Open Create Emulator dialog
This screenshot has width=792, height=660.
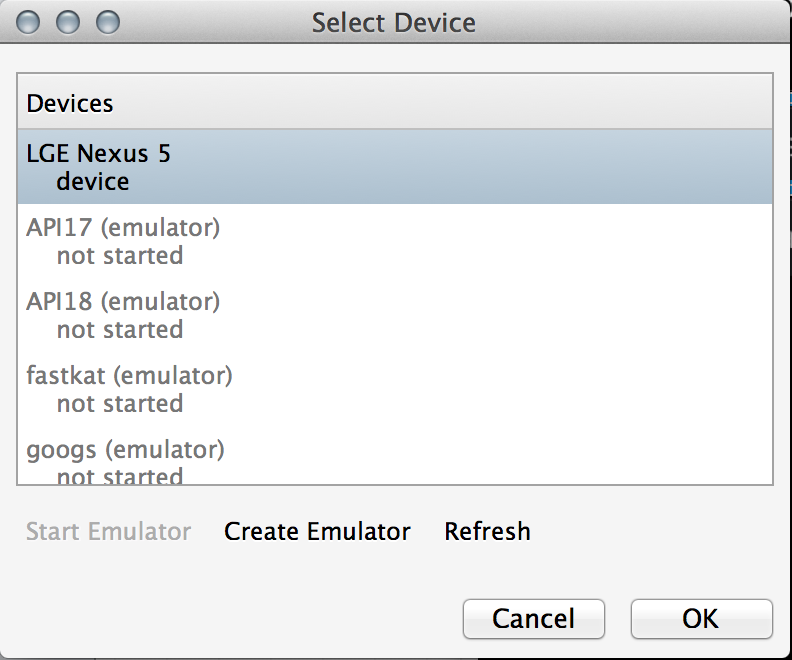(317, 532)
